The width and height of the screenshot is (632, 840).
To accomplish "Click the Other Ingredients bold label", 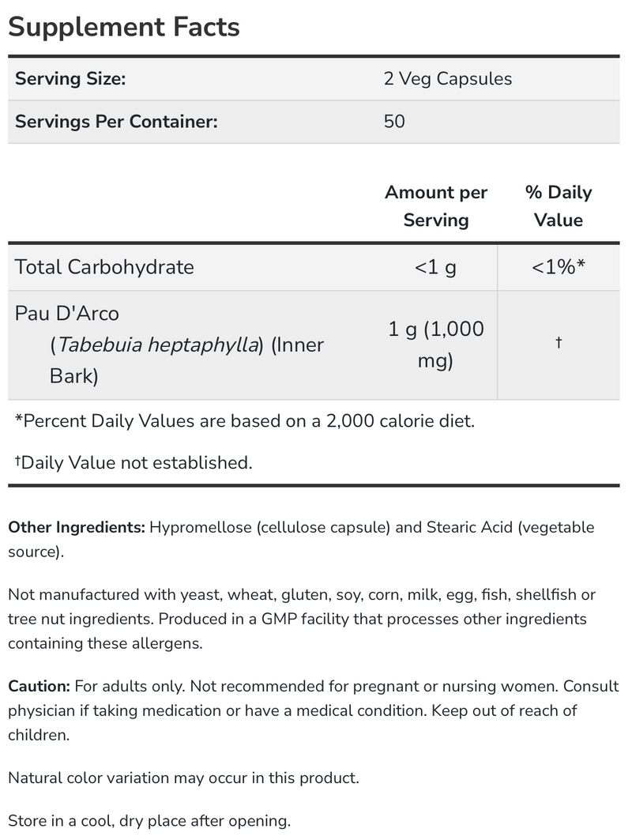I will (x=76, y=527).
